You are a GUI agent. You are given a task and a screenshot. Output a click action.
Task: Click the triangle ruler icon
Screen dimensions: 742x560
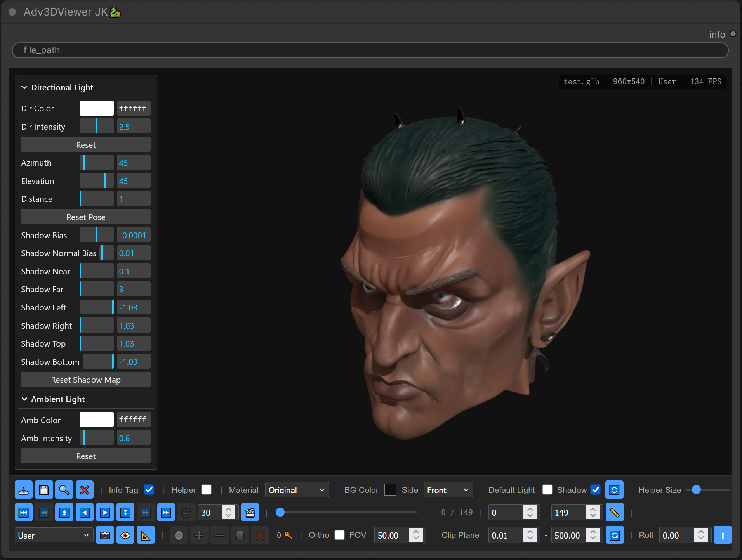(x=146, y=536)
